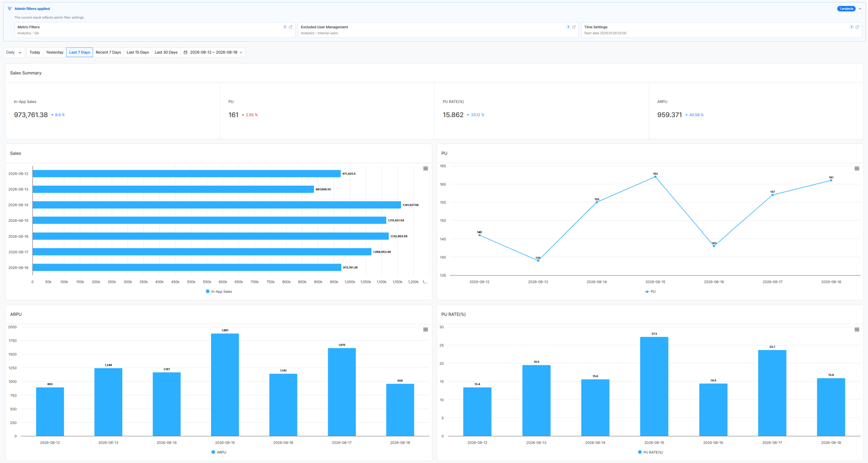The image size is (868, 463).
Task: Click the PU summary value 161
Action: tap(234, 115)
